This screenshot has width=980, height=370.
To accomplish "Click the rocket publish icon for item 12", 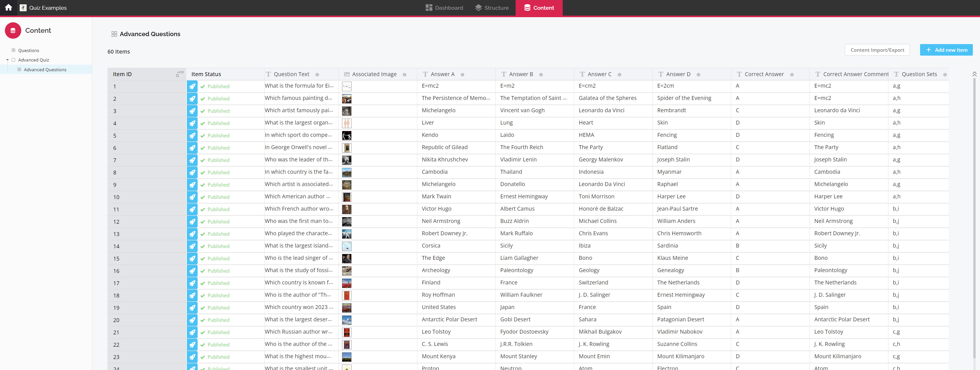I will tap(193, 222).
